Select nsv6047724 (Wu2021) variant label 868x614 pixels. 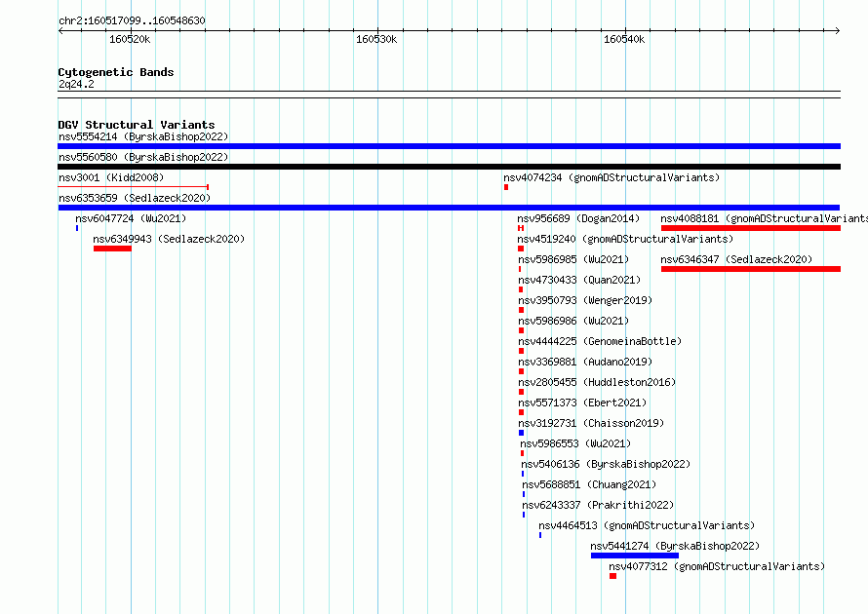131,218
